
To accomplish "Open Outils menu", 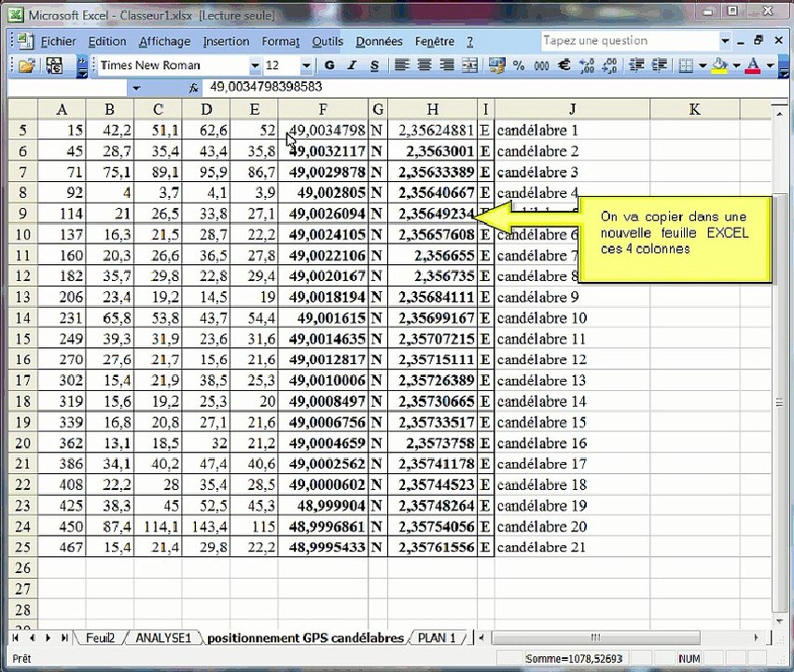I will (x=327, y=41).
